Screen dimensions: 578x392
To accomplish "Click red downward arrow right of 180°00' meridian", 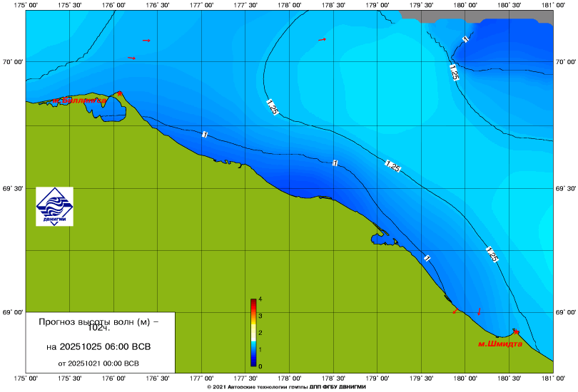I will point(480,311).
